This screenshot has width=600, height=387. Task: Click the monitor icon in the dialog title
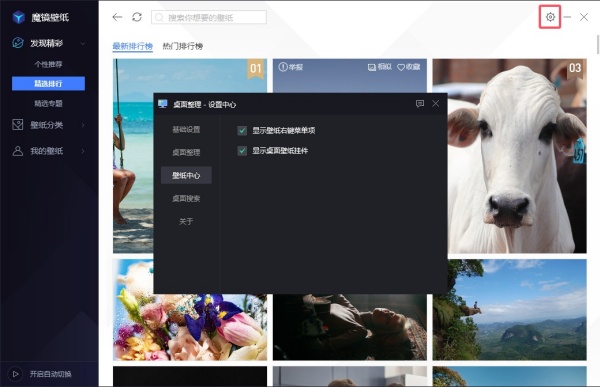click(x=163, y=104)
